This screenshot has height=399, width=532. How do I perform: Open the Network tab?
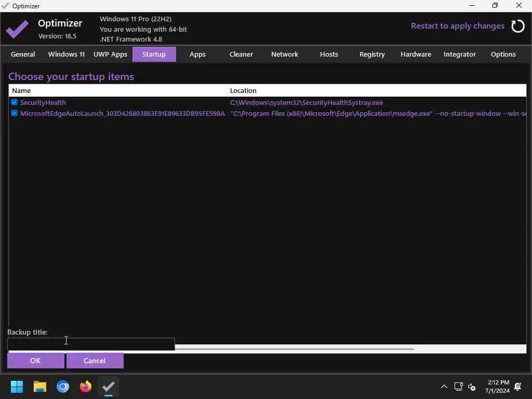pos(285,54)
